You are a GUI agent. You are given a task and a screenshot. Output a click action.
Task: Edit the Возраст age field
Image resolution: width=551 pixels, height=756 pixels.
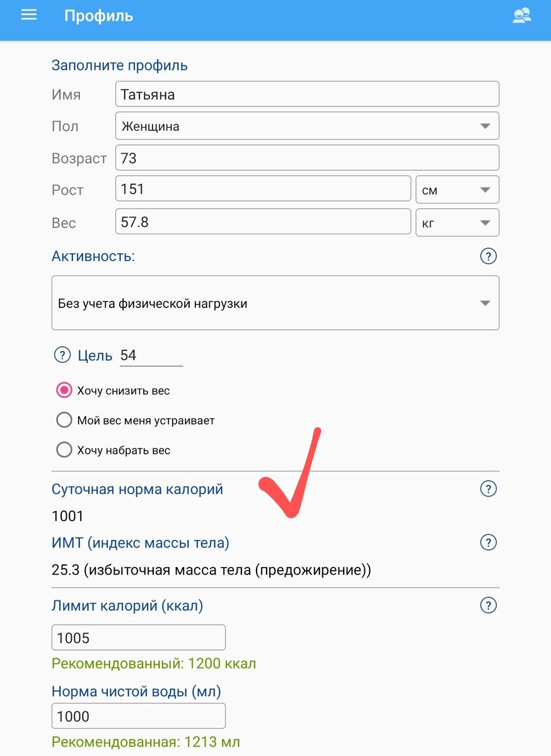coord(307,158)
